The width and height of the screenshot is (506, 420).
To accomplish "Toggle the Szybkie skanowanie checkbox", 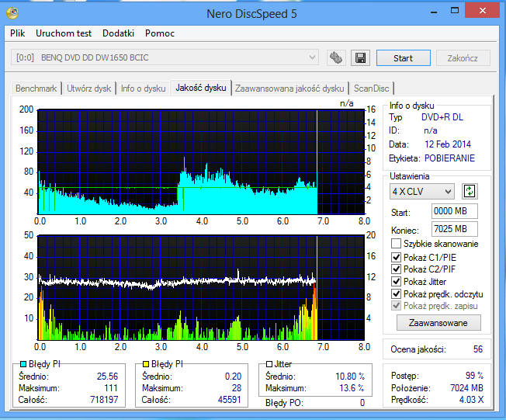I will point(396,244).
